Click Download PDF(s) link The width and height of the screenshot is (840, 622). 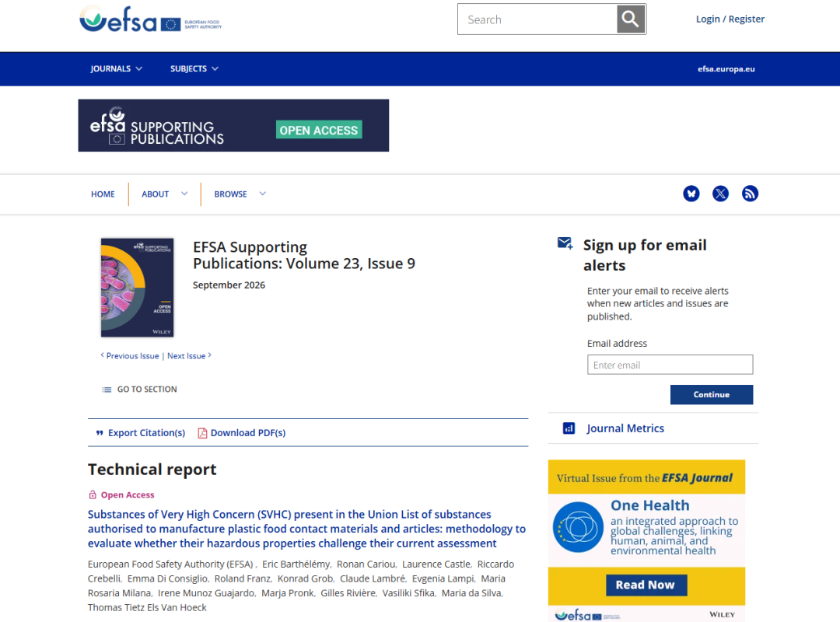(x=248, y=433)
